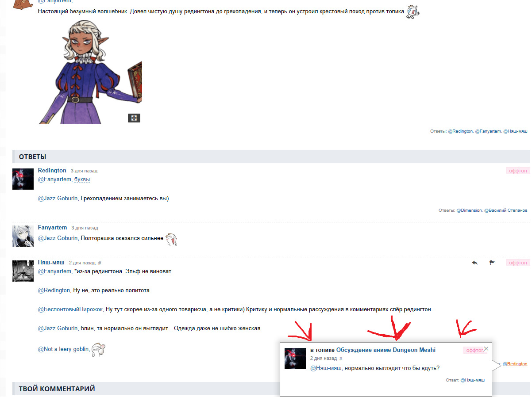Open the Fanyartem username link in replies
532x397 pixels.
(52, 228)
